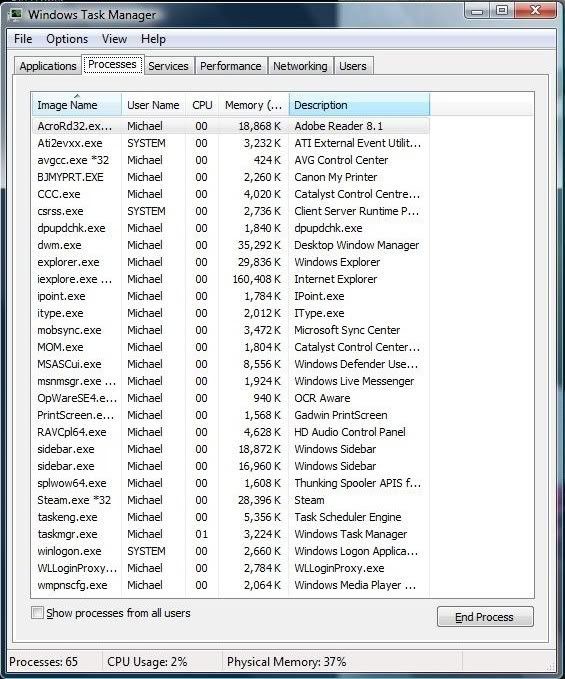Click the Desktop Window Manager description
Screen dimensions: 565x679
point(357,245)
